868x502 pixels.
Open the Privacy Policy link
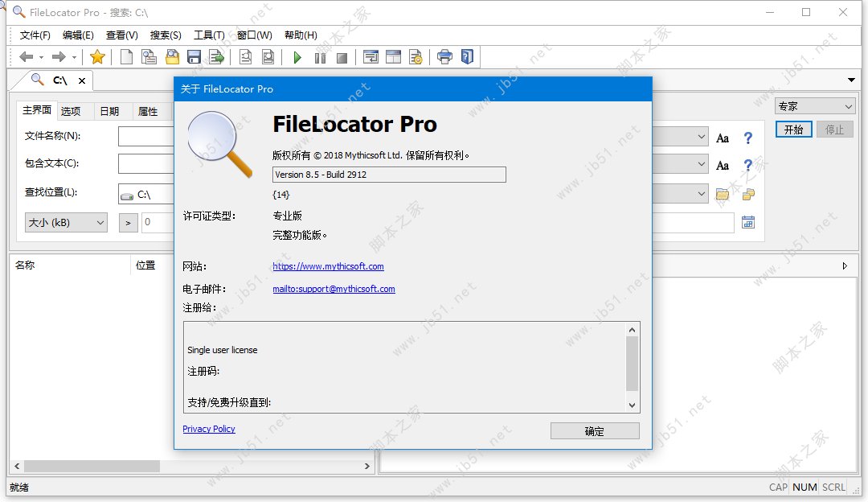pyautogui.click(x=209, y=429)
